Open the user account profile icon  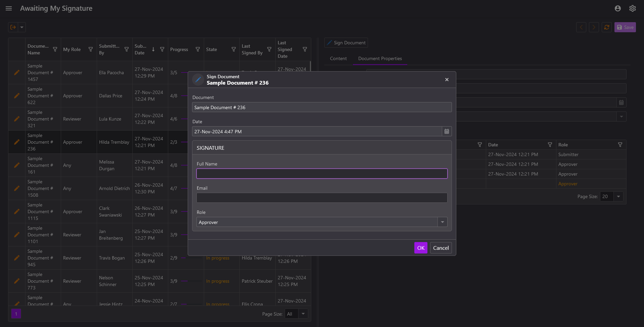pos(617,8)
